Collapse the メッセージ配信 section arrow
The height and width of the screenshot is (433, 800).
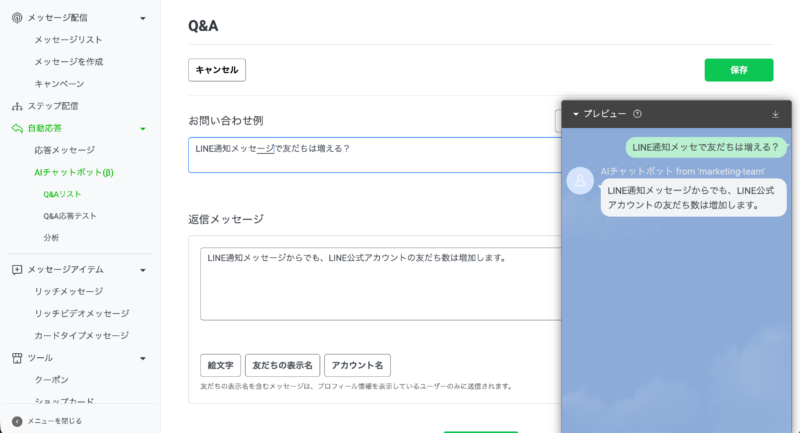tap(143, 18)
